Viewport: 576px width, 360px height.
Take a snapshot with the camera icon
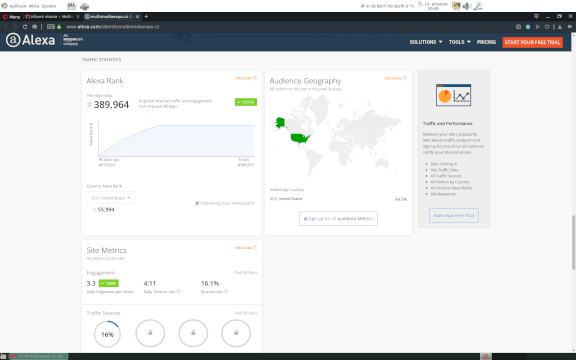click(518, 26)
